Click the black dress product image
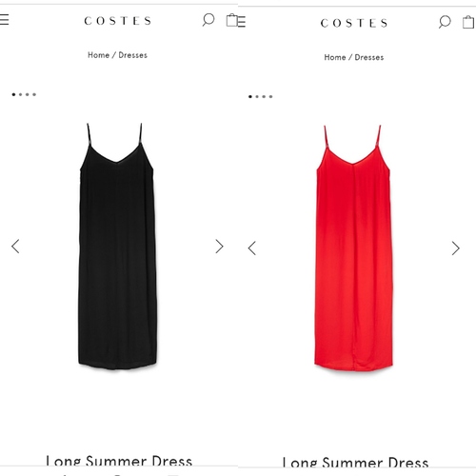476x476 pixels. click(117, 247)
